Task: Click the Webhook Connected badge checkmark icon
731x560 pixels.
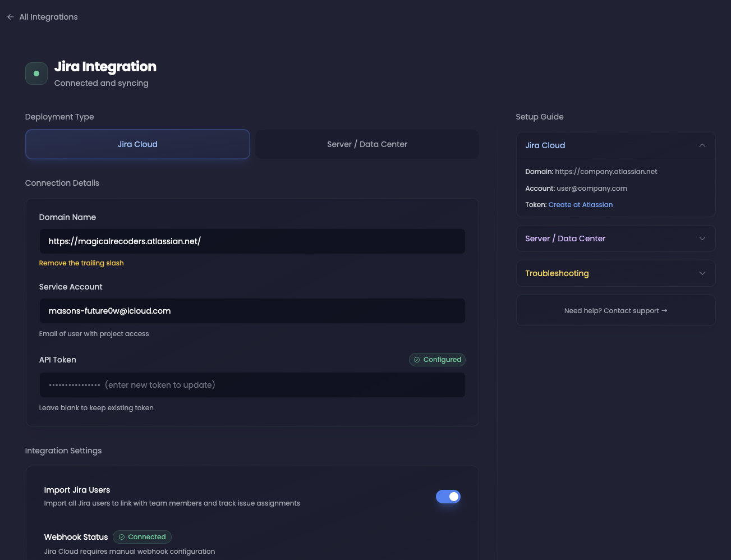Action: pos(122,537)
